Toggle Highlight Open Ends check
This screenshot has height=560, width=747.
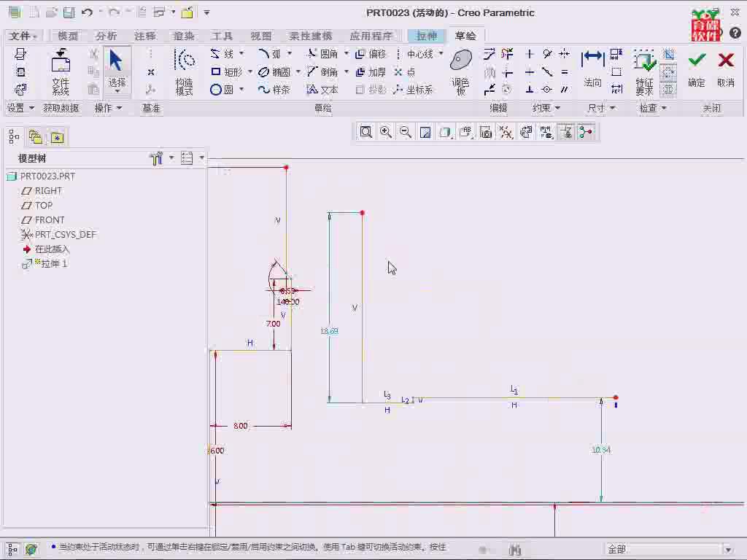[669, 72]
